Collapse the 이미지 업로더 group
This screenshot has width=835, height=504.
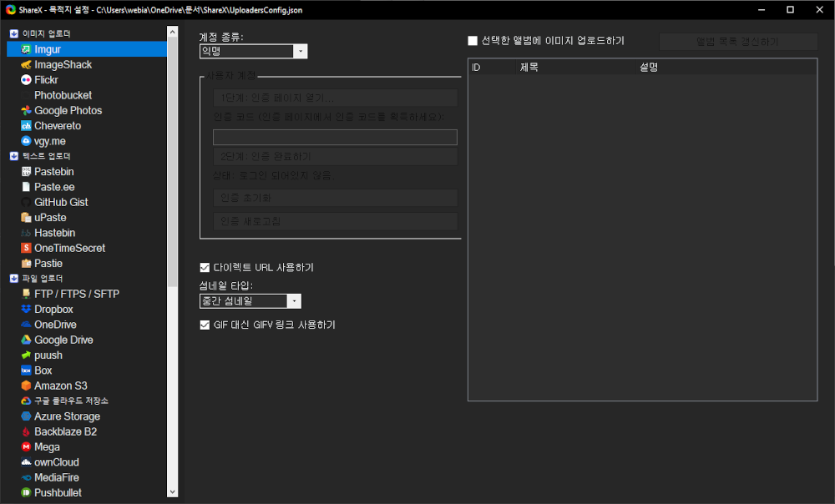tap(14, 34)
